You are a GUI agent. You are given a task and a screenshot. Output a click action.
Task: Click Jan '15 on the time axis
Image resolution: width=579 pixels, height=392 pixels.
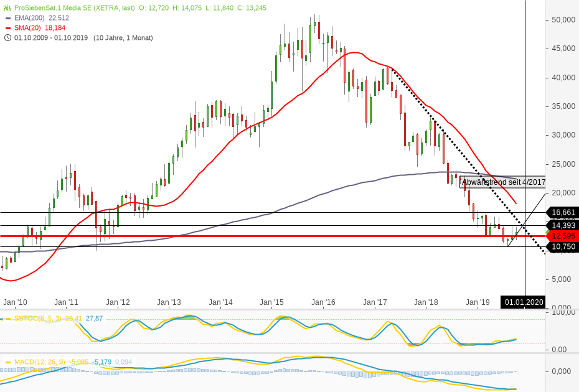coord(271,302)
